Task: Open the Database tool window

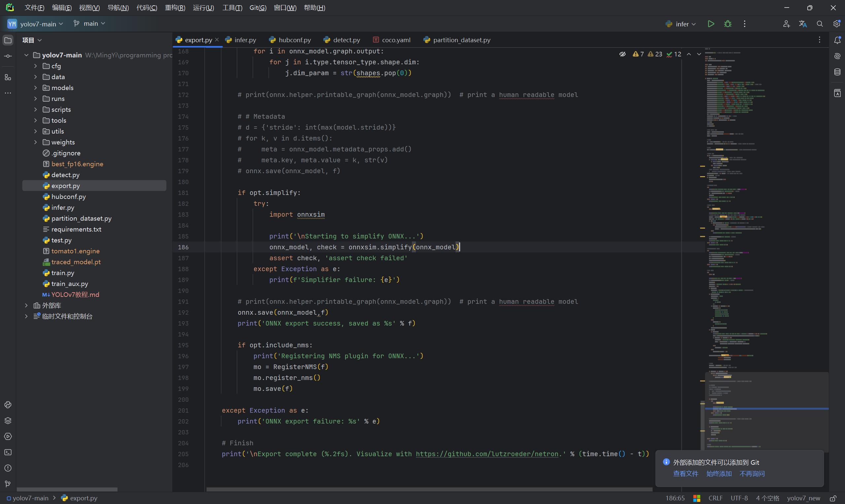Action: (837, 72)
